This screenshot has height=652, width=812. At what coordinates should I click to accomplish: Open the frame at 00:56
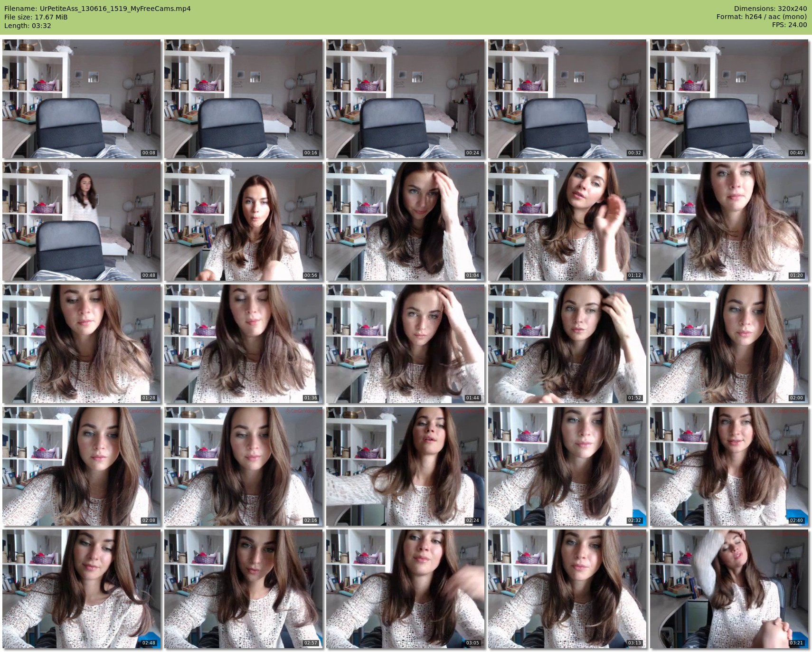(x=243, y=221)
